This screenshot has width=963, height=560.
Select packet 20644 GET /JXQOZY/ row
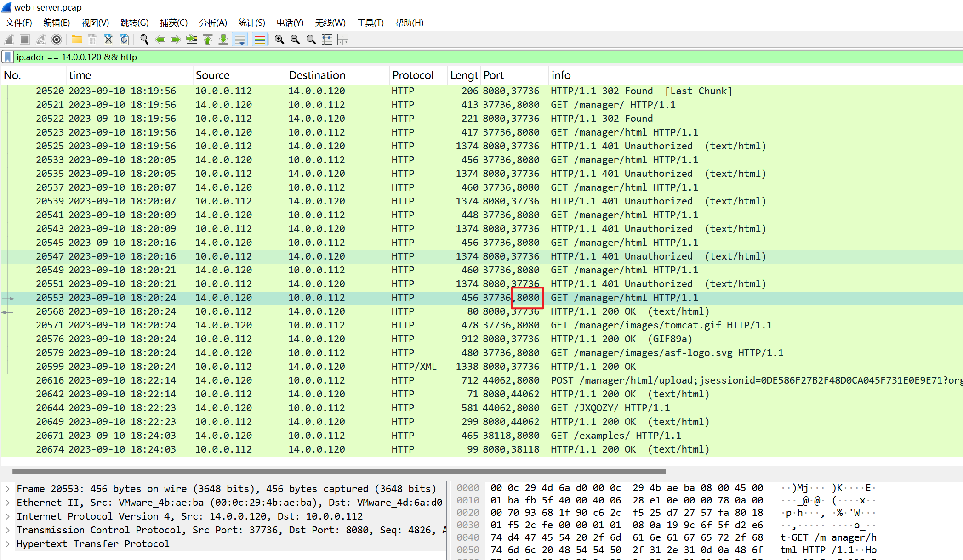click(481, 408)
